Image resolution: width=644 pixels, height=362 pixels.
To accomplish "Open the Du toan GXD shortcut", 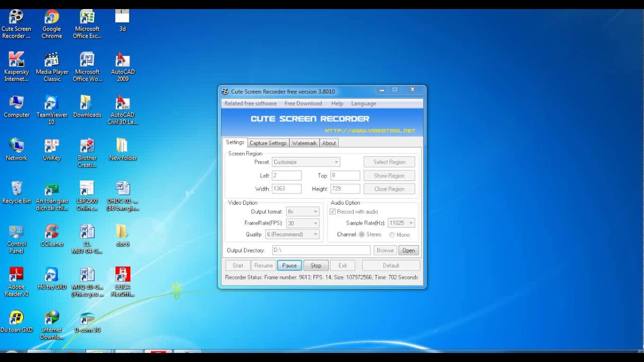I will pos(16,322).
